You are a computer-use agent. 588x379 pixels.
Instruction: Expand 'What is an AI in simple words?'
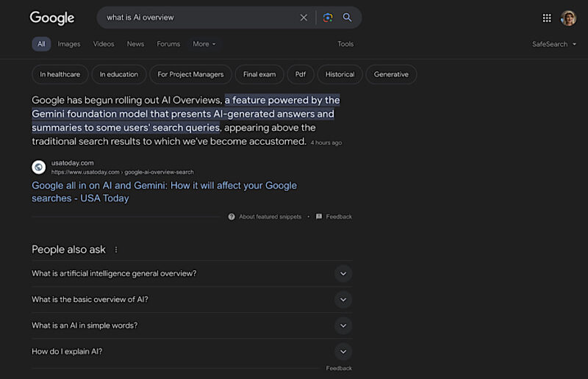click(x=192, y=325)
